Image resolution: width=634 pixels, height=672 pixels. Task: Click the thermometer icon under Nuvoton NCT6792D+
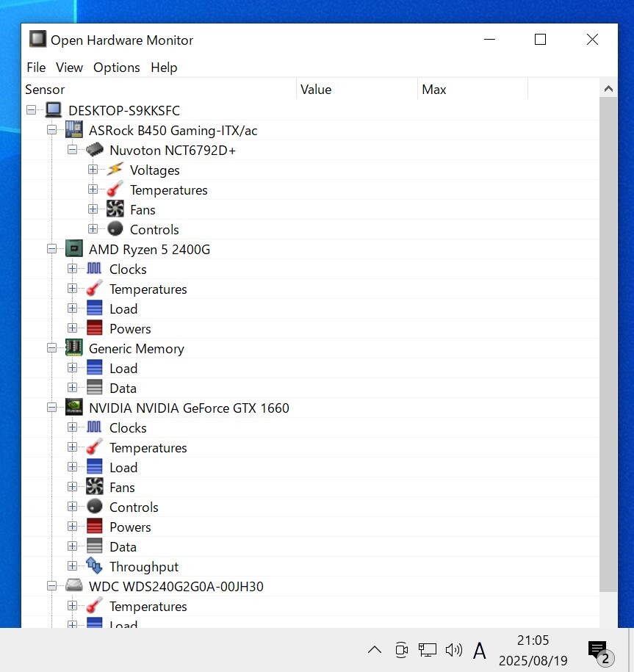pos(115,189)
